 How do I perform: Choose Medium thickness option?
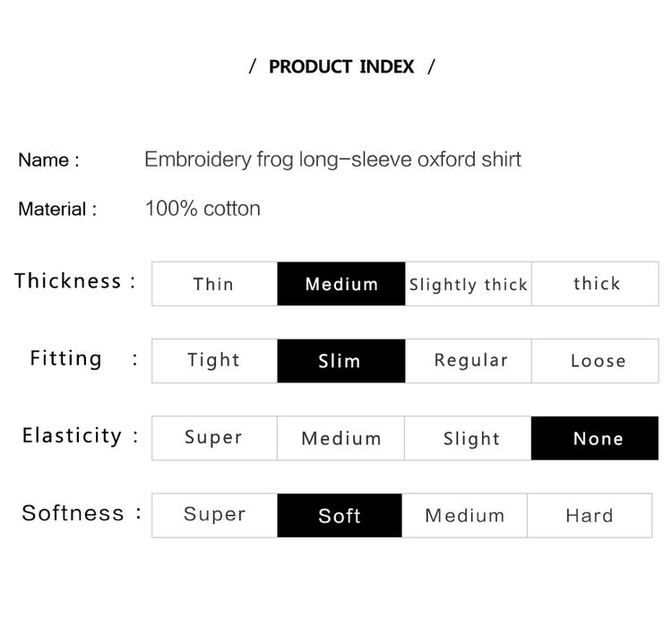click(341, 284)
